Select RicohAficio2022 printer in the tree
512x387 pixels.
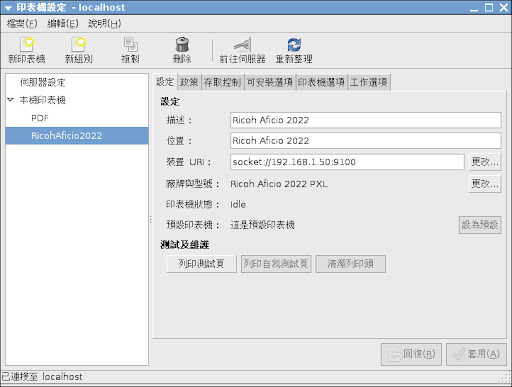[77, 136]
